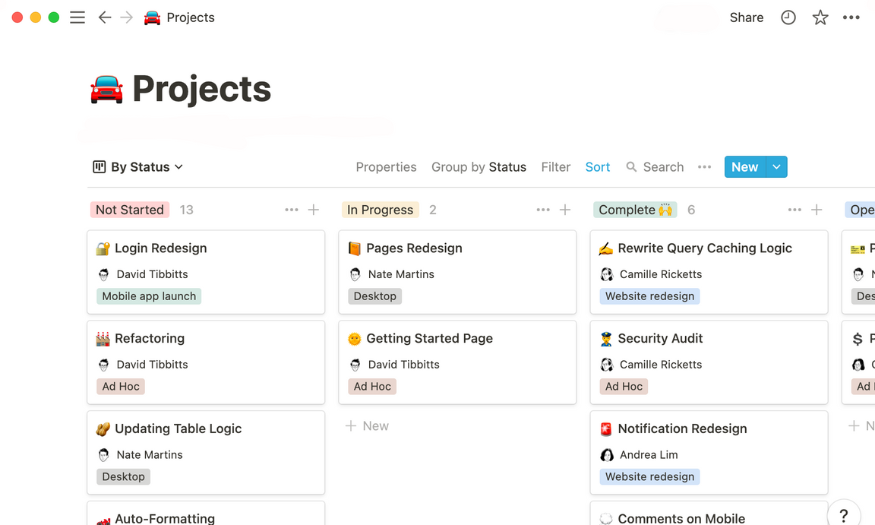Expand the By Status view switcher

tap(138, 167)
